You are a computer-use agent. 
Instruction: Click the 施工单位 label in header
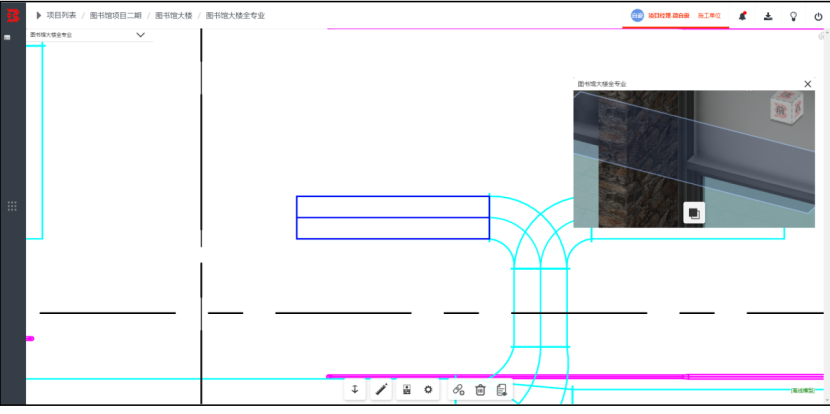coord(709,16)
